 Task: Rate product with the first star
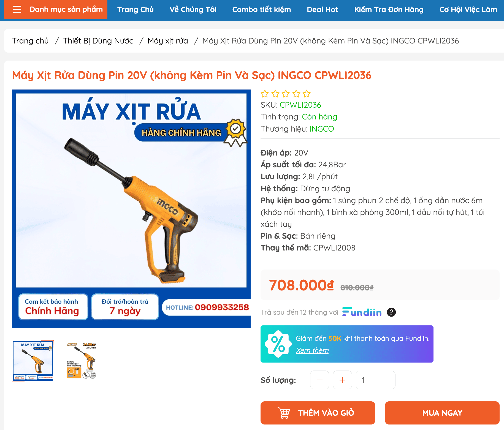(265, 94)
